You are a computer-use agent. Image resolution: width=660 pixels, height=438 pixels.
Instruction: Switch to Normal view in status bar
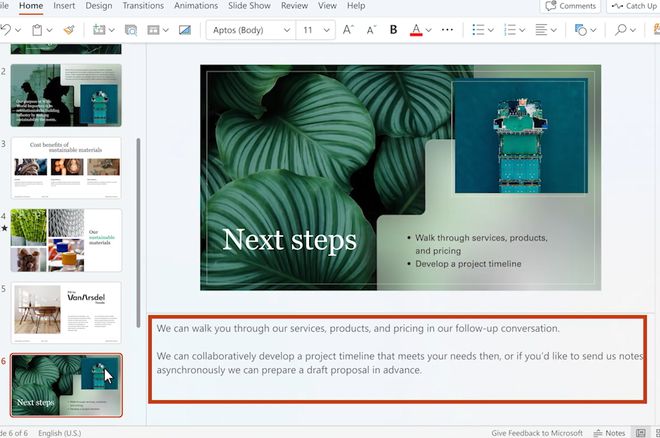point(641,432)
